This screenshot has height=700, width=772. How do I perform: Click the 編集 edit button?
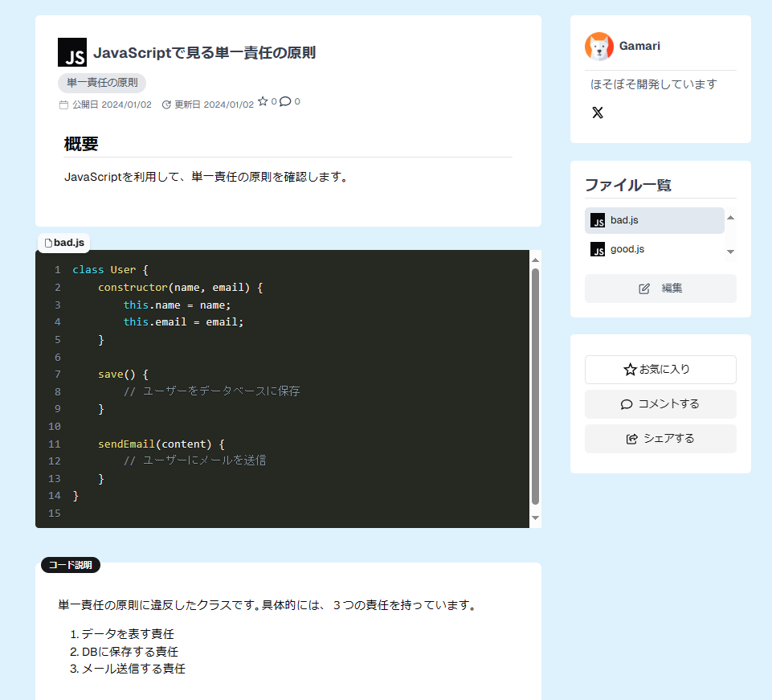coord(660,289)
